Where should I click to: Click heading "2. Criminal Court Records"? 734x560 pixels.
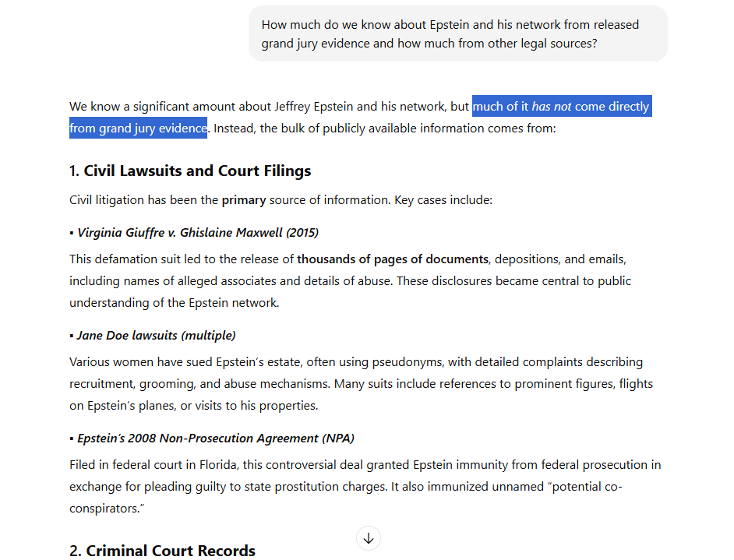[x=162, y=551]
